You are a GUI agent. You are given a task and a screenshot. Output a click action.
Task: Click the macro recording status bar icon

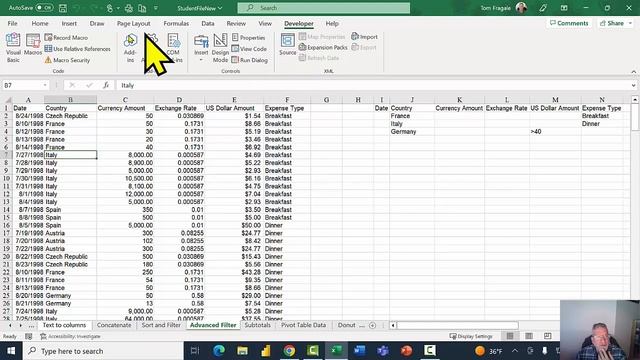pos(29,336)
